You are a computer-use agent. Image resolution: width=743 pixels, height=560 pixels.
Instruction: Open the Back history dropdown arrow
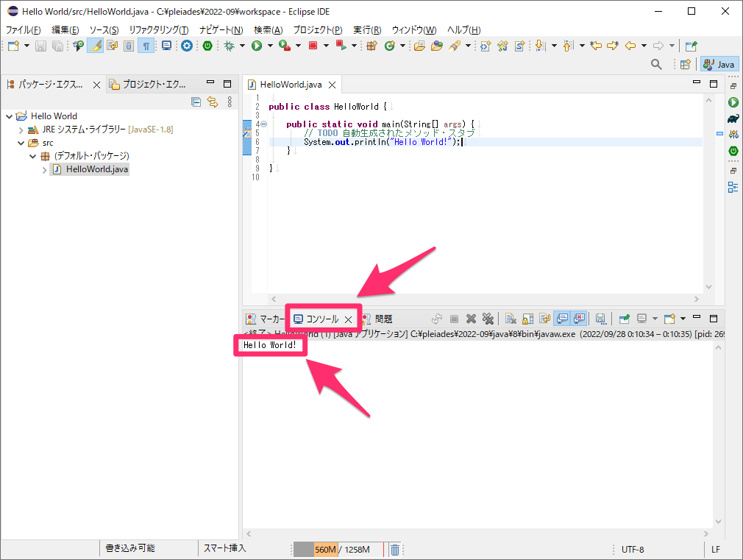(x=644, y=46)
